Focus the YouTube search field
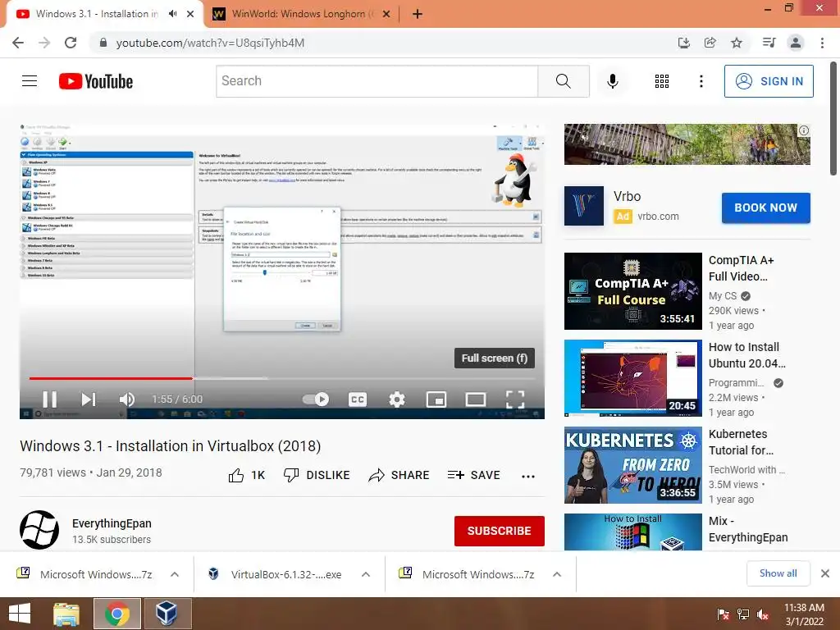 377,81
